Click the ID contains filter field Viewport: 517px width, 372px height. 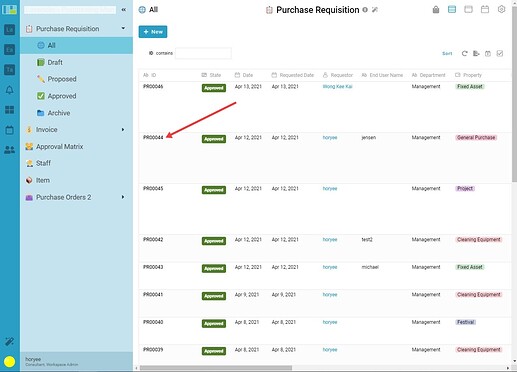203,53
